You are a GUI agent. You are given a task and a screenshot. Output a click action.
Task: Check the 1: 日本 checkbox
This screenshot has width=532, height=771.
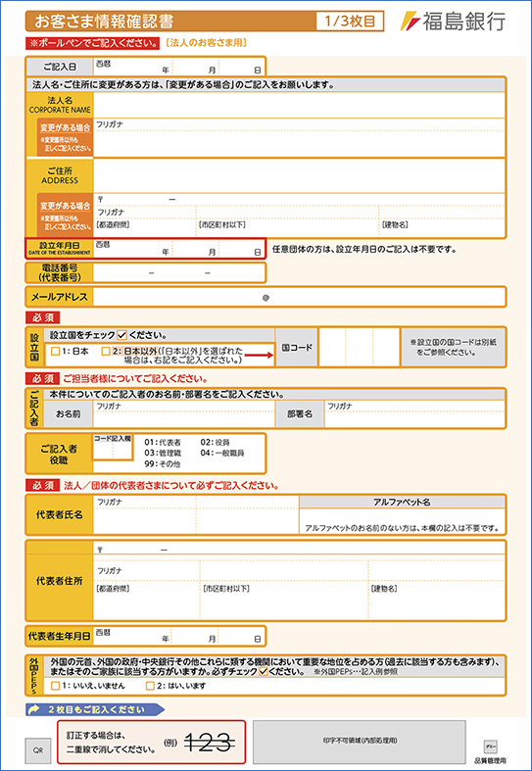tap(55, 352)
